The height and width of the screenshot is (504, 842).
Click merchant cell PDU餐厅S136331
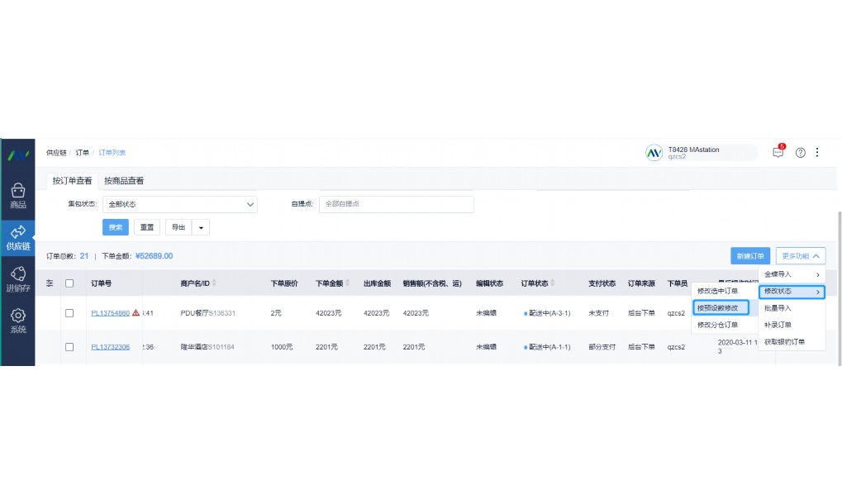(x=207, y=313)
